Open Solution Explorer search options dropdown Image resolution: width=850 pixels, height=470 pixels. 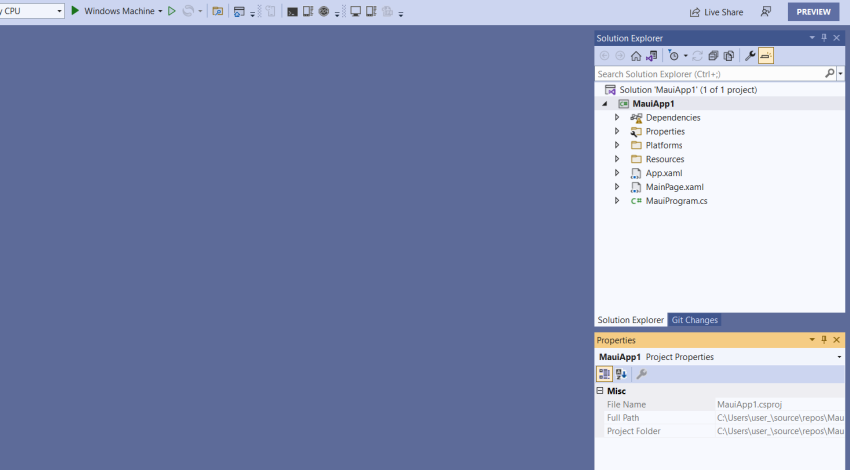pyautogui.click(x=840, y=73)
